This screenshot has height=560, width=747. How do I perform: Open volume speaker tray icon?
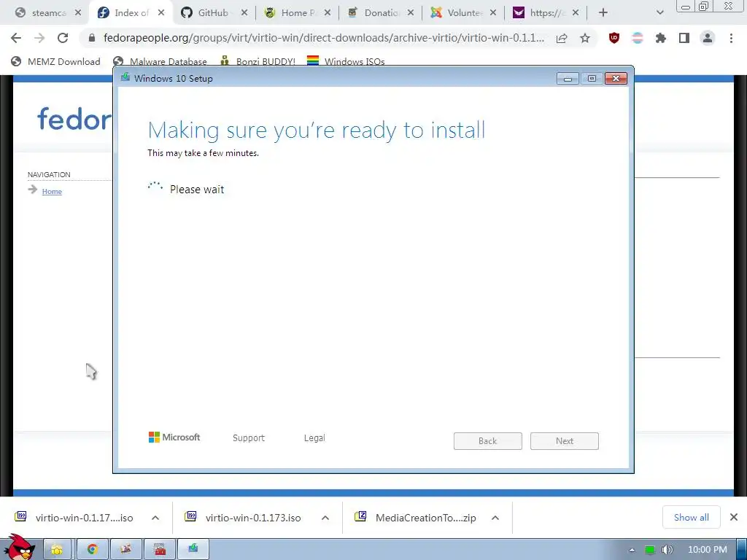click(667, 550)
